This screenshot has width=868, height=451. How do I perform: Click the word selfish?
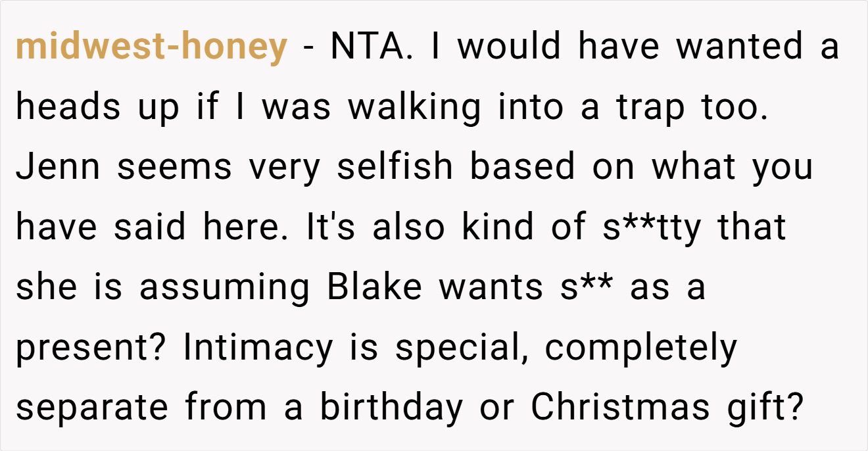coord(395,167)
